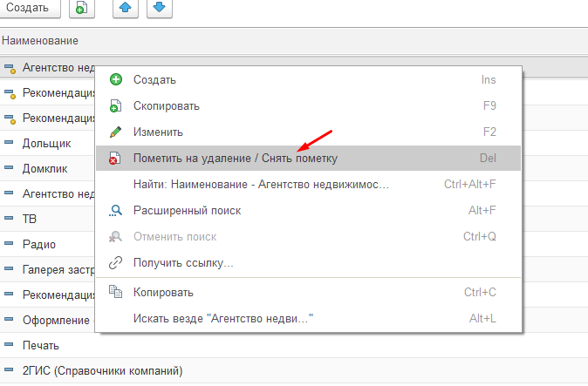Select the Радио row

[47, 245]
